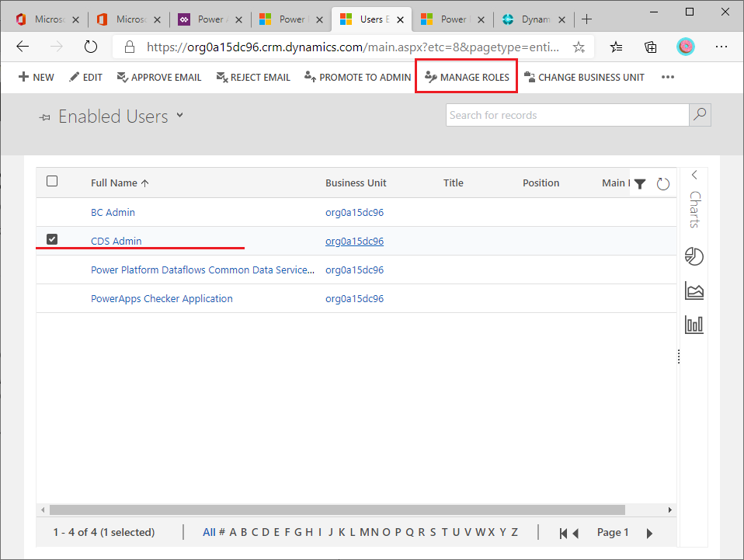Reload the page

pos(91,47)
